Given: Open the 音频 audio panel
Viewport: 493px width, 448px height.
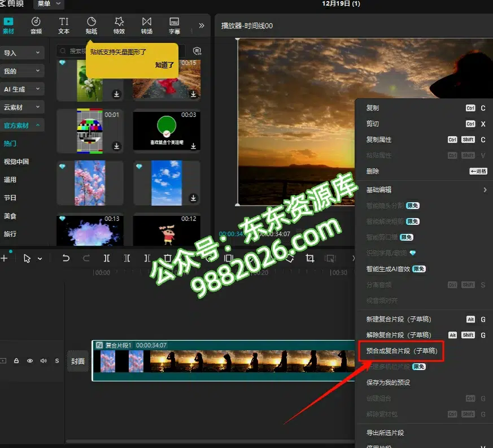Looking at the screenshot, I should click(36, 25).
